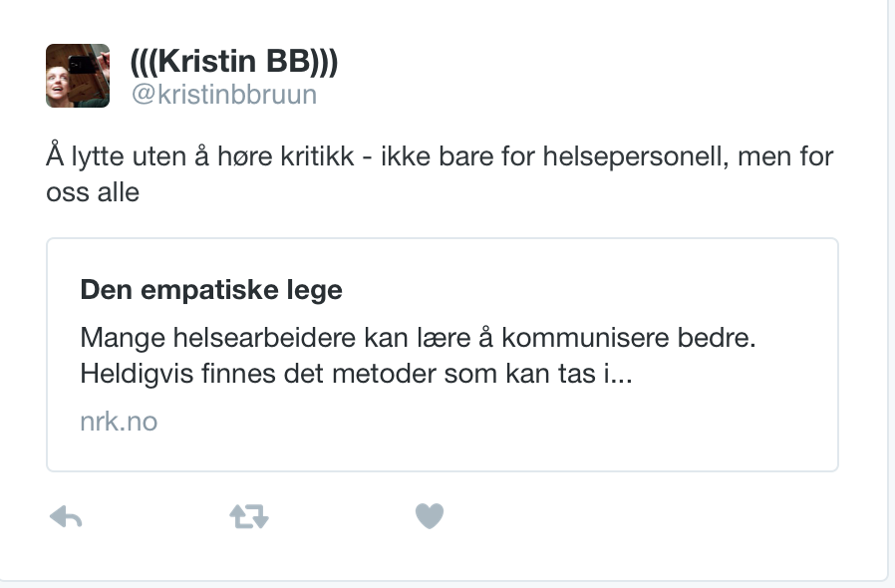895x588 pixels.
Task: Click the word "kommunisere" in the card
Action: pos(586,338)
